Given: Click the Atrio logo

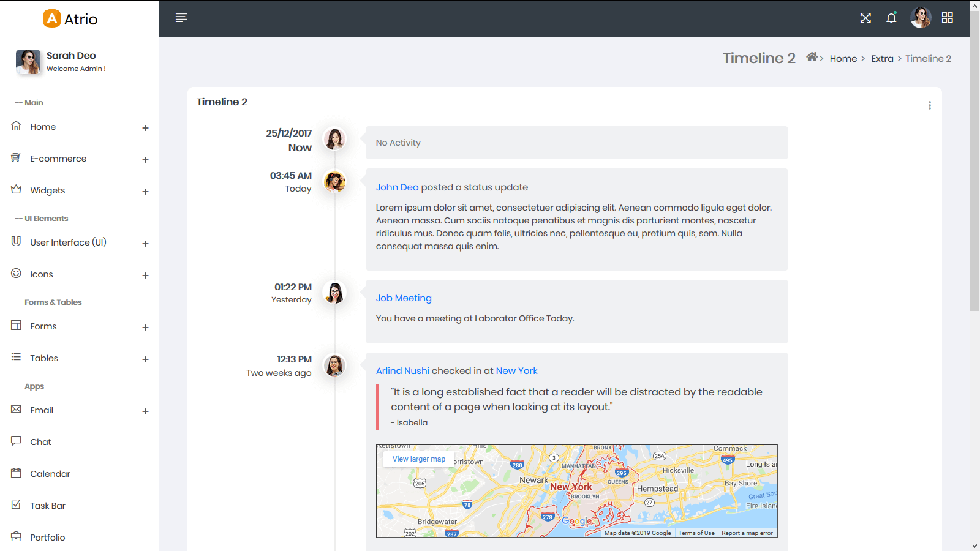Looking at the screenshot, I should tap(70, 19).
